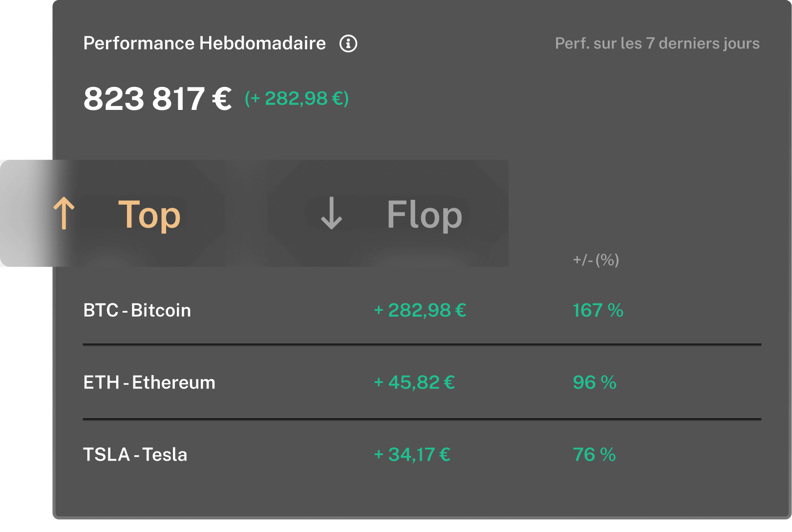Click the down arrow icon on Flop

click(331, 213)
